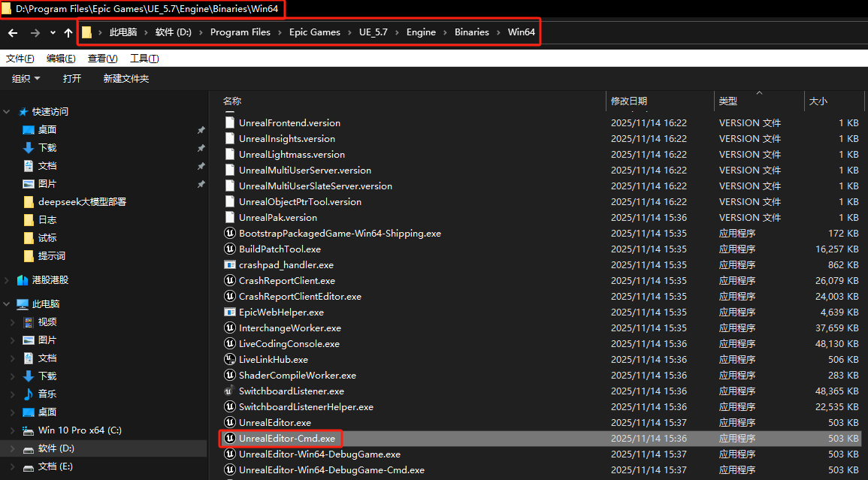Screen dimensions: 868x480
Task: Click Binaries in the breadcrumb
Action: [x=472, y=32]
